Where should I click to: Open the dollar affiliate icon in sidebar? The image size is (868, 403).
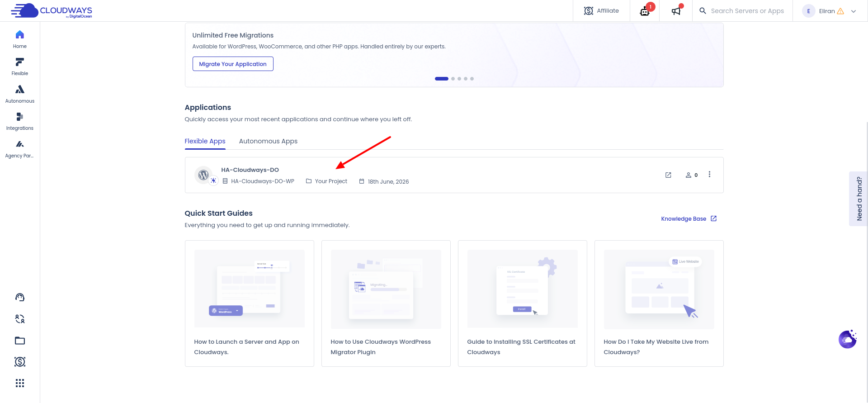tap(20, 362)
